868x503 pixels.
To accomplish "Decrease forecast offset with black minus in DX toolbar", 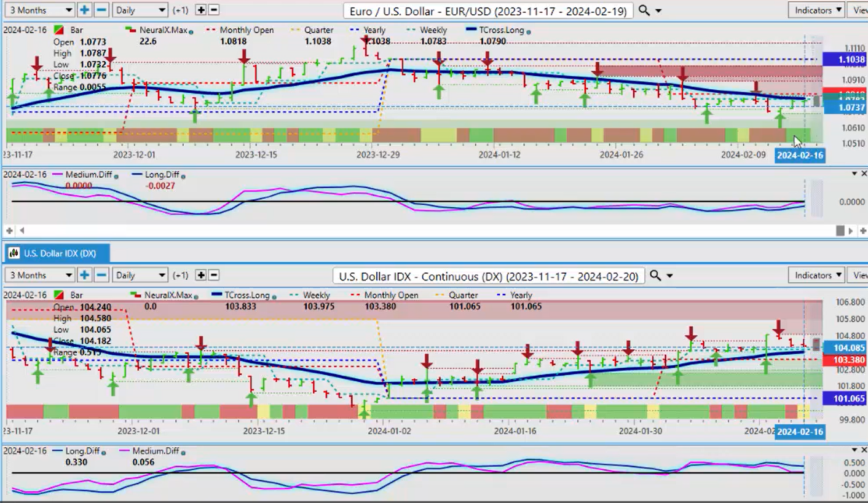I will (x=213, y=275).
